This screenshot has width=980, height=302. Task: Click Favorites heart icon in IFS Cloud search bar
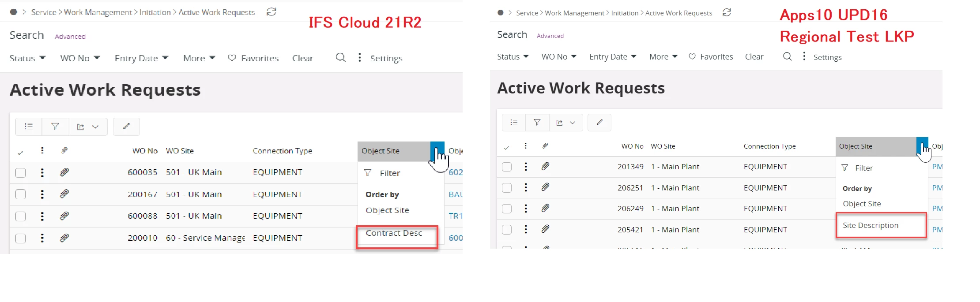[232, 58]
